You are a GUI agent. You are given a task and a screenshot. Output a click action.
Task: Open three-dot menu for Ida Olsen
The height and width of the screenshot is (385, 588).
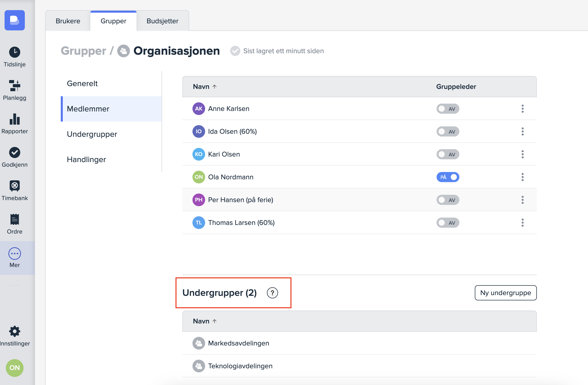(x=522, y=132)
